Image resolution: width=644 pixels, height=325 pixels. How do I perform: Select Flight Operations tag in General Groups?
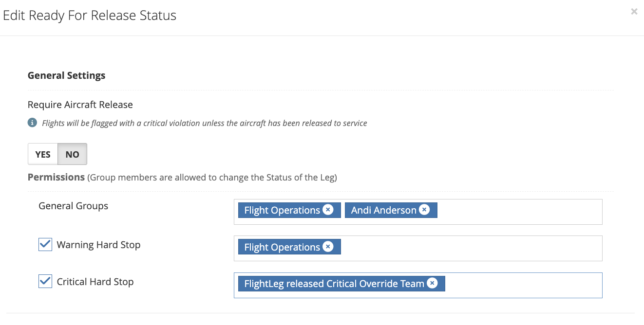pos(282,210)
